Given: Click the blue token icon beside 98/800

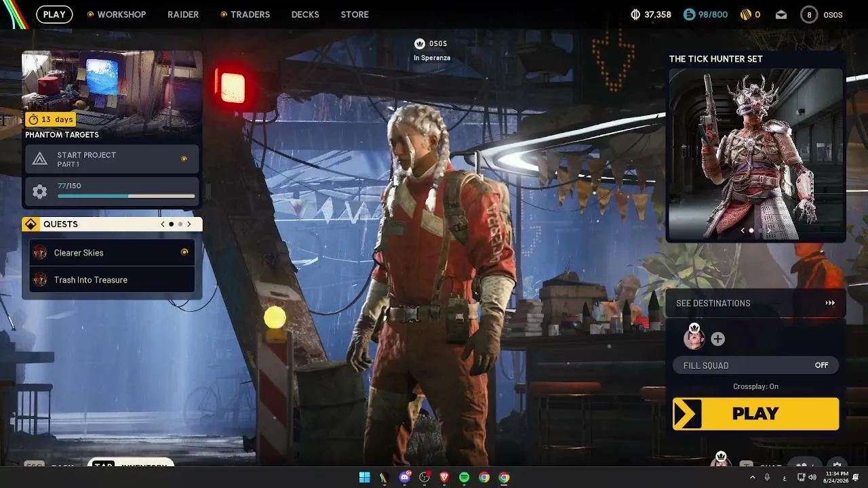Looking at the screenshot, I should click(x=689, y=14).
